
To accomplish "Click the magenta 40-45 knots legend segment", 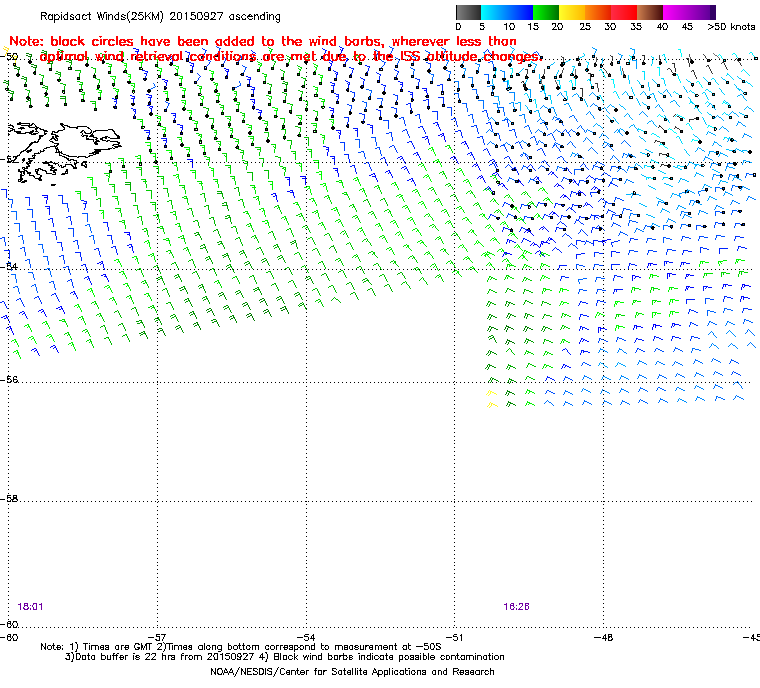I will point(676,12).
